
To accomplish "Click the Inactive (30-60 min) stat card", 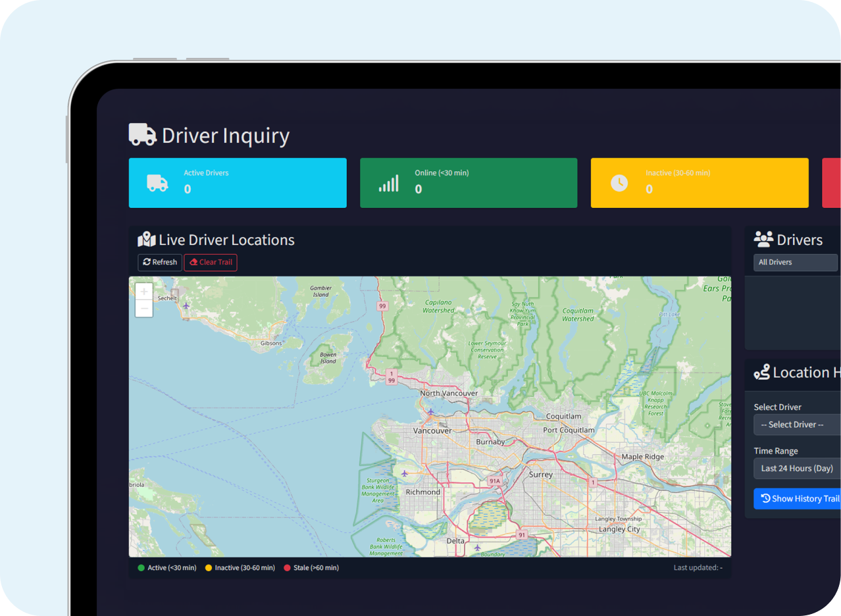I will pos(700,183).
